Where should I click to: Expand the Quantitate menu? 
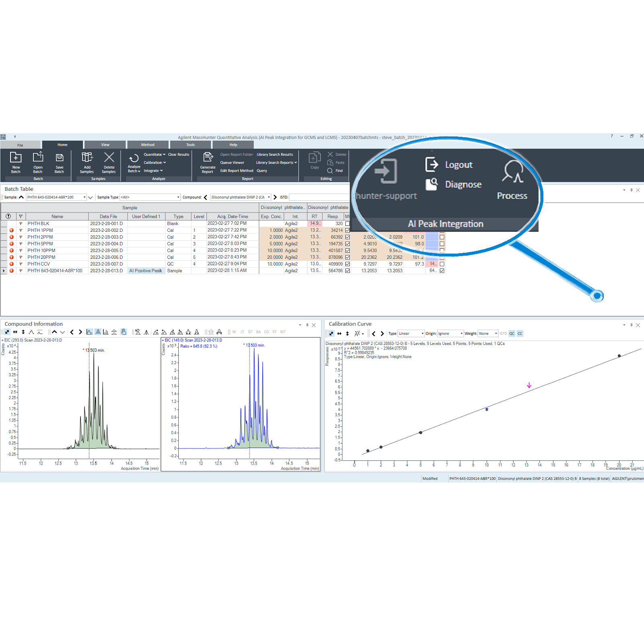(155, 155)
